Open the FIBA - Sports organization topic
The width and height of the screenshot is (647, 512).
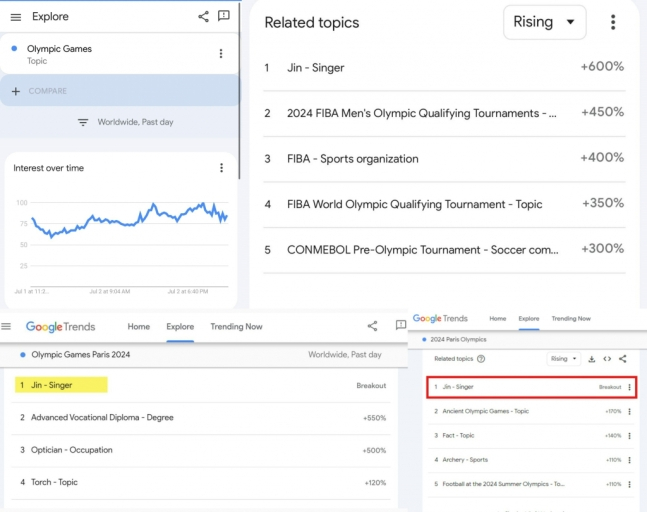[x=352, y=158]
